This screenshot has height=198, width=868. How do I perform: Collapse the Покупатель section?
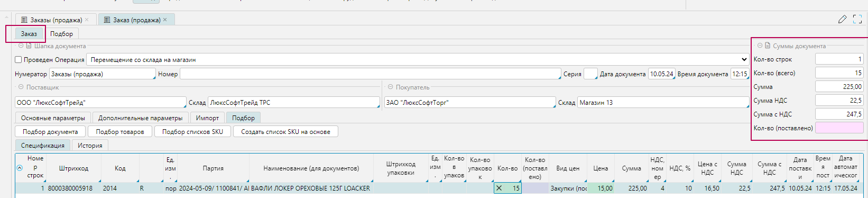[391, 87]
